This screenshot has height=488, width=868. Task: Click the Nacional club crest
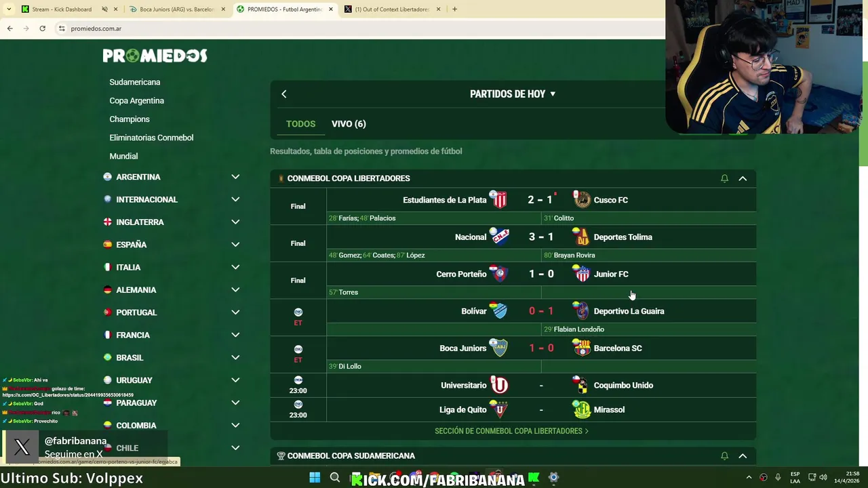pyautogui.click(x=499, y=237)
